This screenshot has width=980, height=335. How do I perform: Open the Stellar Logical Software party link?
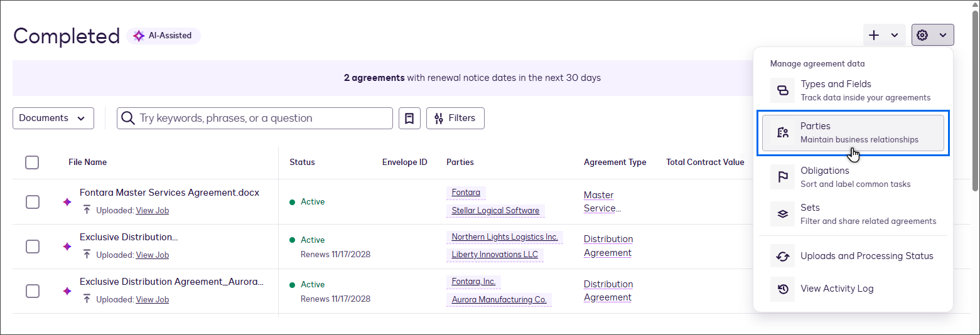(x=495, y=211)
